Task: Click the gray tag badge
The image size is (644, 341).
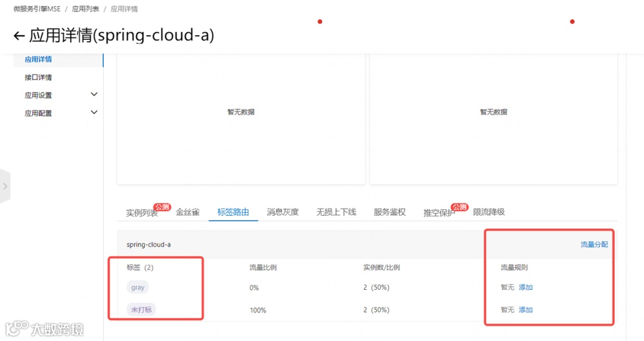Action: click(138, 287)
